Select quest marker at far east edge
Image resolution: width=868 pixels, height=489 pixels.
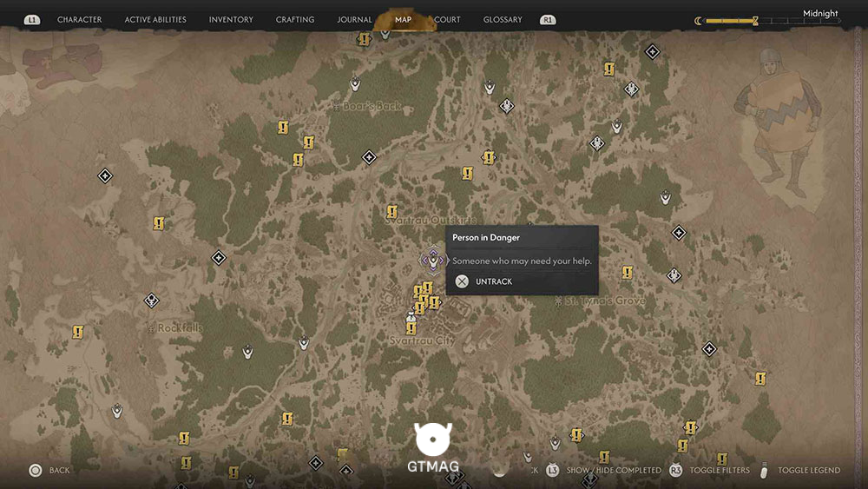760,378
